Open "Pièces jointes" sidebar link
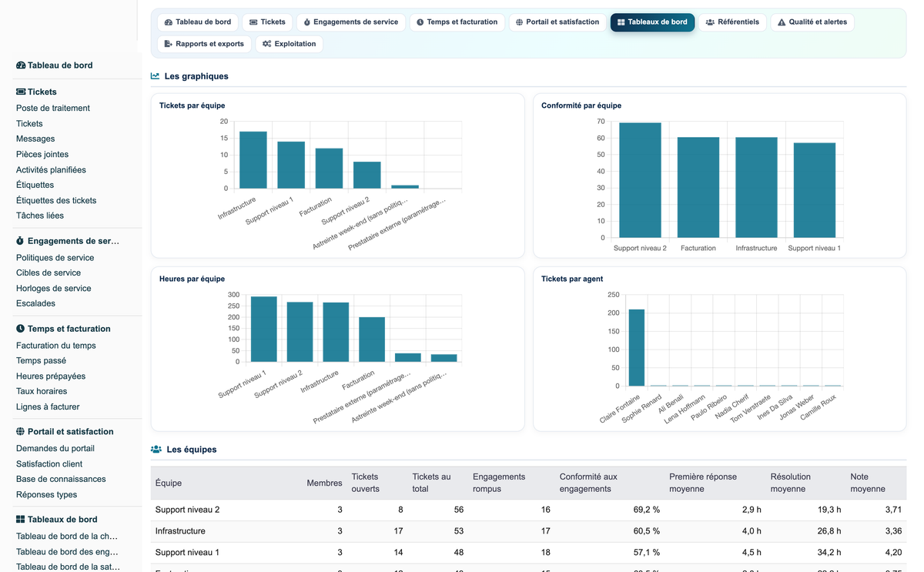 coord(42,155)
